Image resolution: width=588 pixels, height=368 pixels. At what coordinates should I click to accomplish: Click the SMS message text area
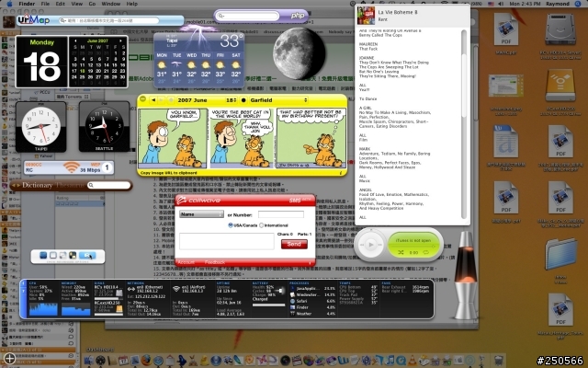coord(227,241)
